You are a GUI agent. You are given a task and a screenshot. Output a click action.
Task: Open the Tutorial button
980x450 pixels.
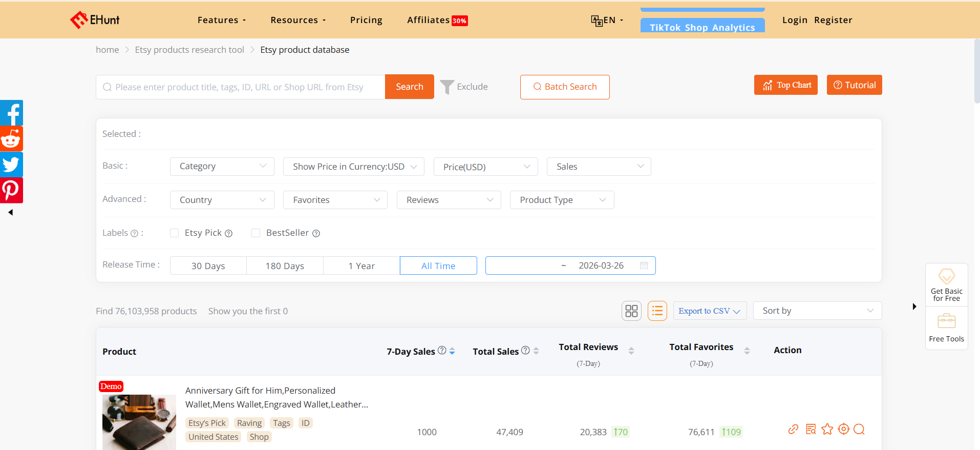855,85
